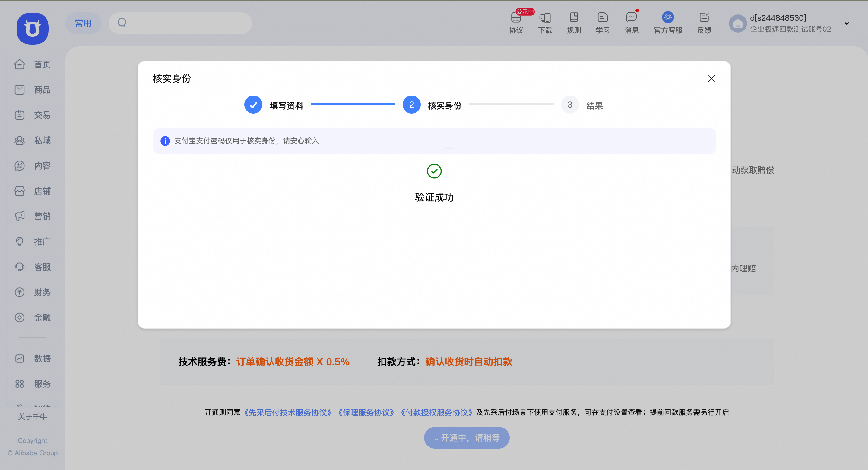The height and width of the screenshot is (470, 868).
Task: Open 消息 messages icon in top bar
Action: coord(632,17)
